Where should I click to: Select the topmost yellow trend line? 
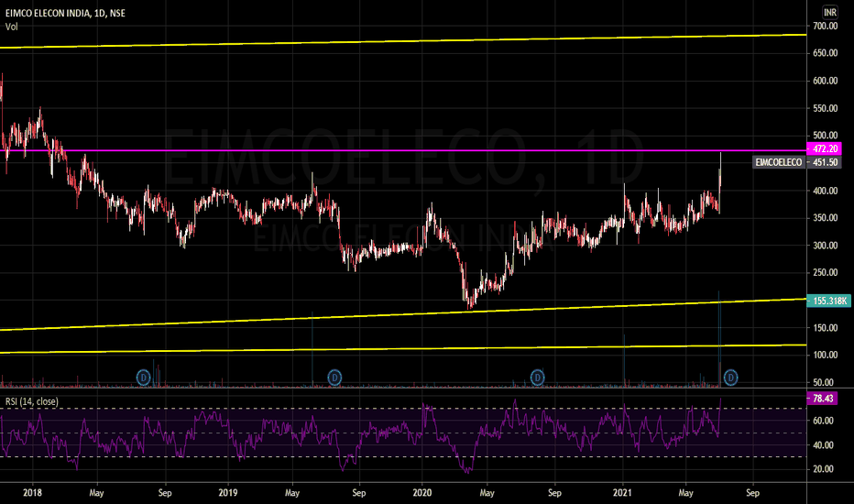click(x=403, y=41)
